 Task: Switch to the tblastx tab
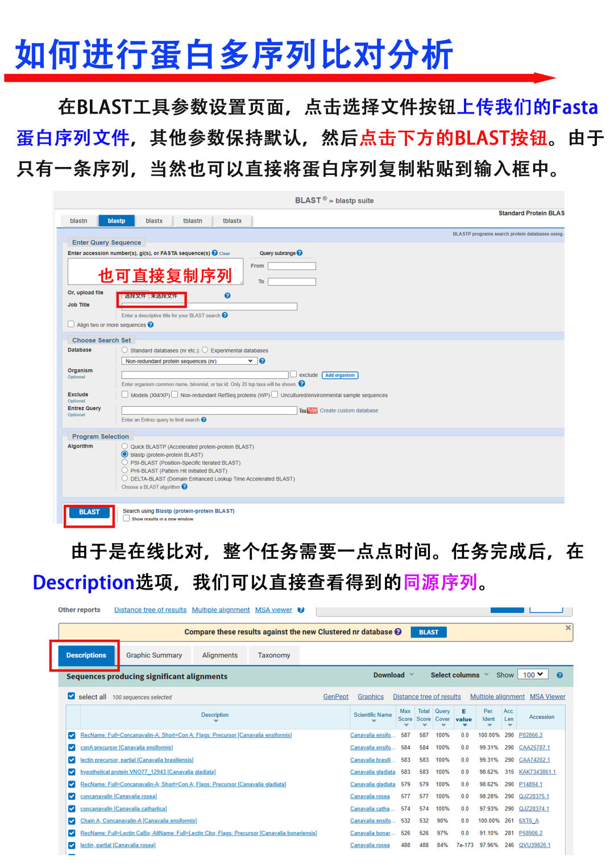pyautogui.click(x=232, y=221)
